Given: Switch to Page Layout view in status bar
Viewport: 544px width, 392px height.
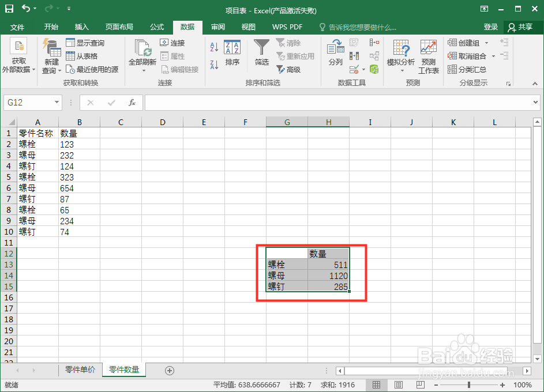Looking at the screenshot, I should pyautogui.click(x=399, y=385).
